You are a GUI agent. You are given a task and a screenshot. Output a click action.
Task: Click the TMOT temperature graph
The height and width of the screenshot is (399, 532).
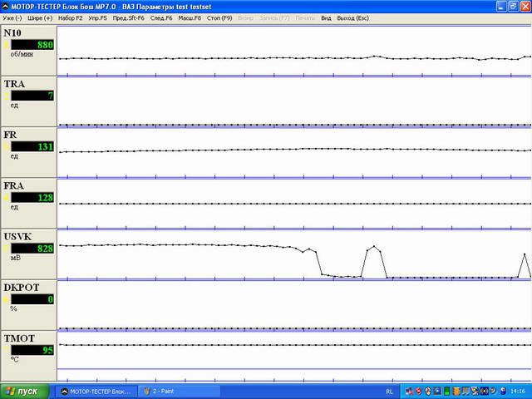[x=294, y=357]
